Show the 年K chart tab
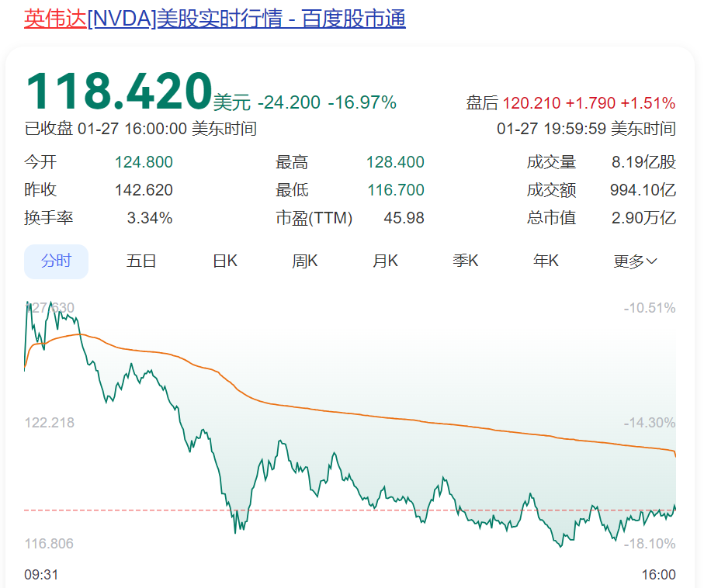 pos(546,261)
